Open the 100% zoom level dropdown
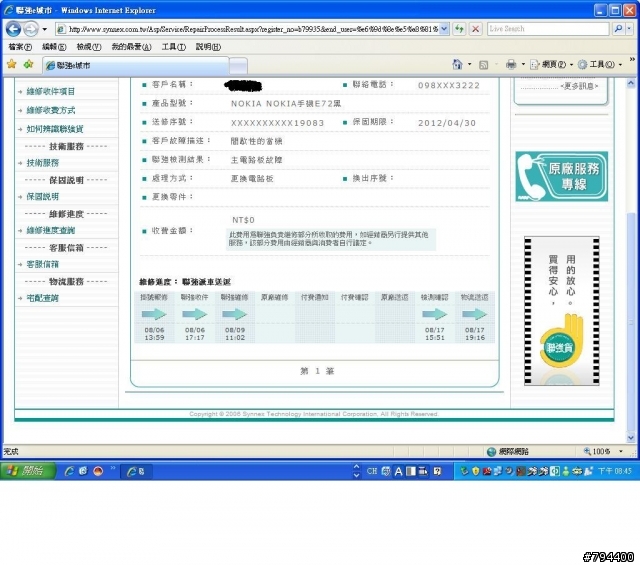The height and width of the screenshot is (565, 640). [621, 452]
